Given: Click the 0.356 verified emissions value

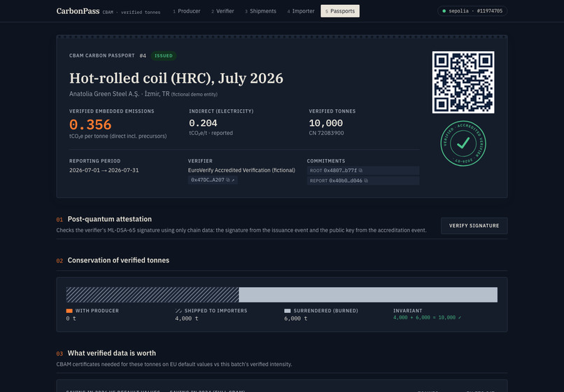Looking at the screenshot, I should (x=90, y=125).
